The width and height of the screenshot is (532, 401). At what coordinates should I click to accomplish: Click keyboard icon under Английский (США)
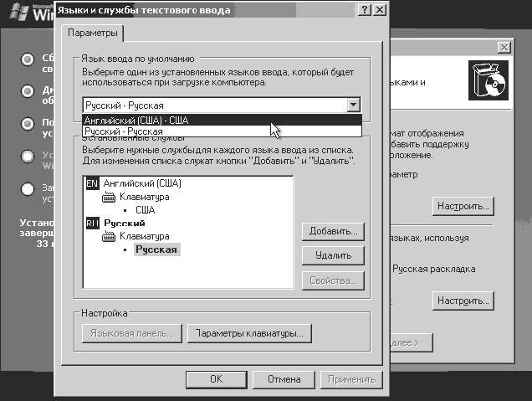109,198
